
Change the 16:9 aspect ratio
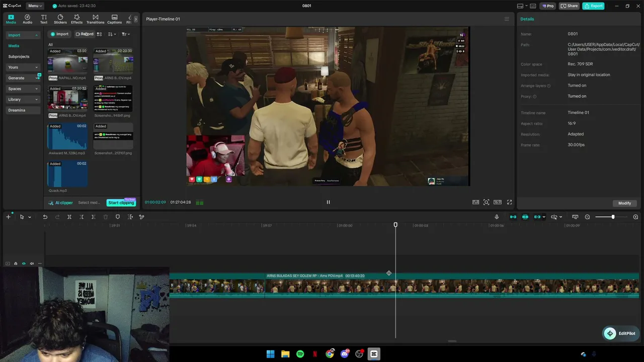(498, 202)
